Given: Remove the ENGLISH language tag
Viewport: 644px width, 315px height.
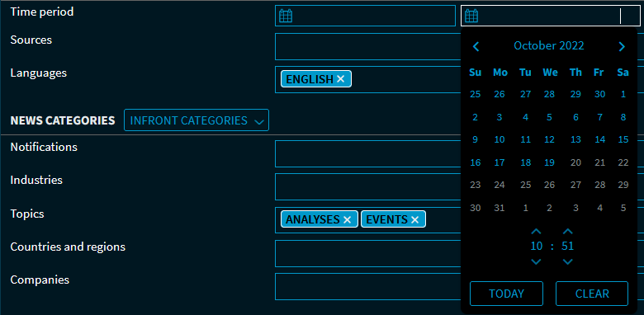Looking at the screenshot, I should pyautogui.click(x=340, y=79).
